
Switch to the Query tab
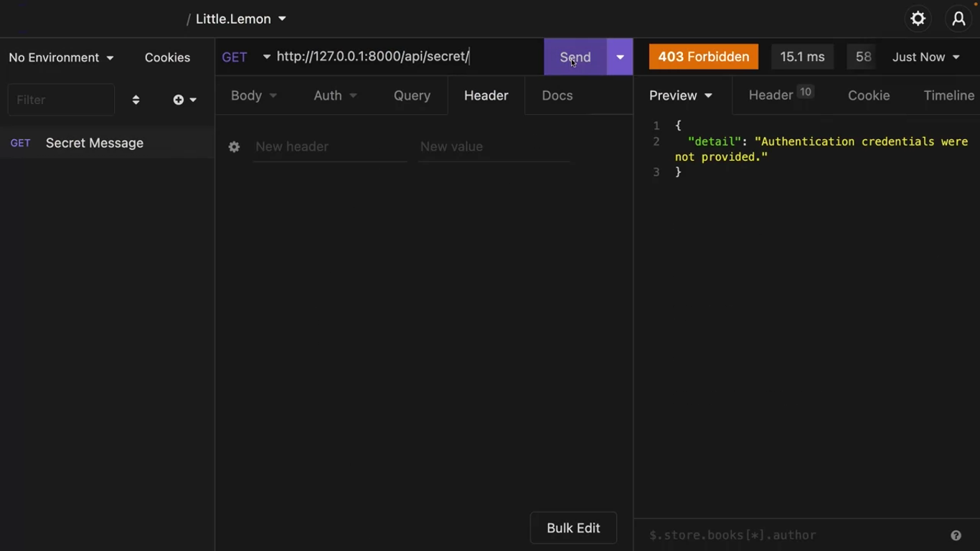pos(412,95)
